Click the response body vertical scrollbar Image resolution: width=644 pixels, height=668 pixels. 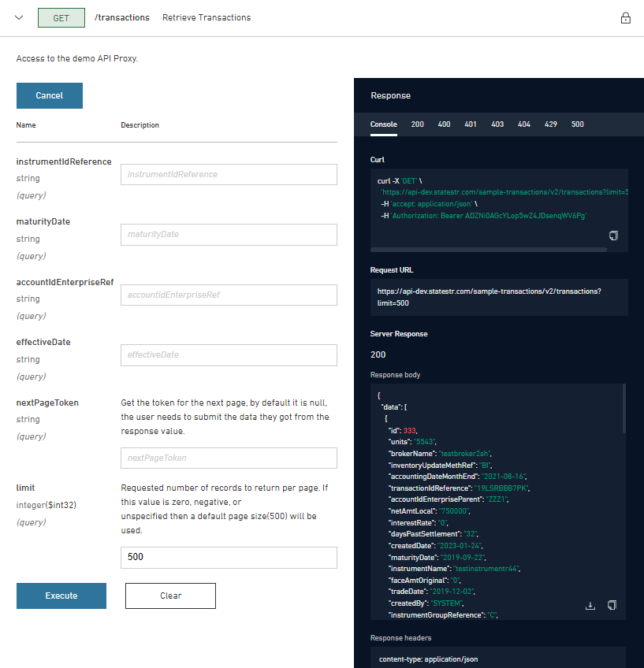coord(624,408)
